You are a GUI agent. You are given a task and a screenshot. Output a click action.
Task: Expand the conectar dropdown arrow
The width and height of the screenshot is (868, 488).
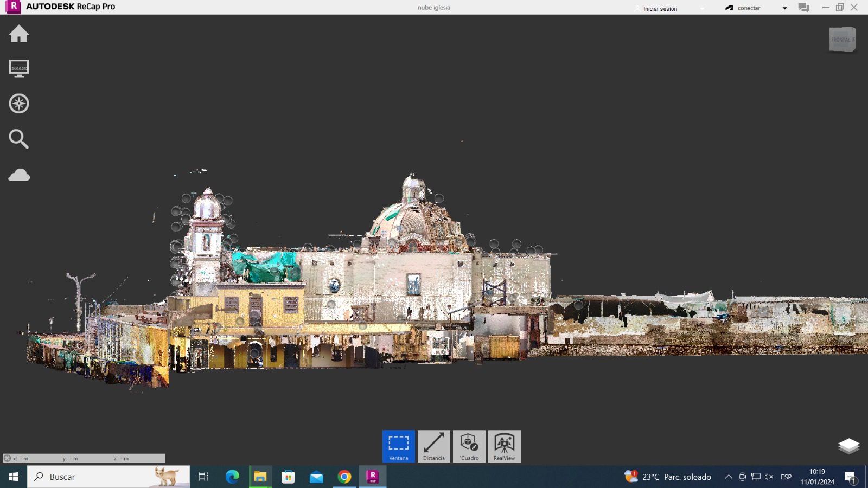(x=784, y=8)
